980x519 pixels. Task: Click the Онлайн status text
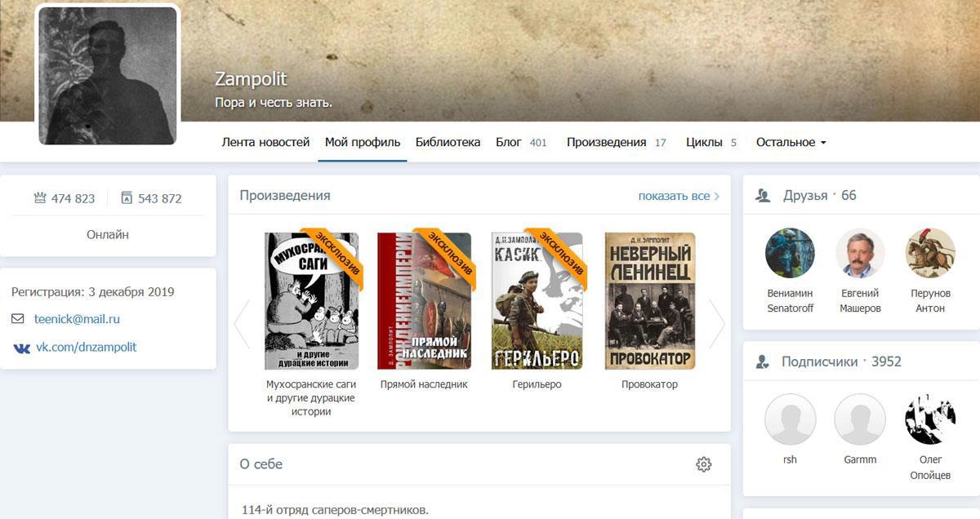(108, 234)
